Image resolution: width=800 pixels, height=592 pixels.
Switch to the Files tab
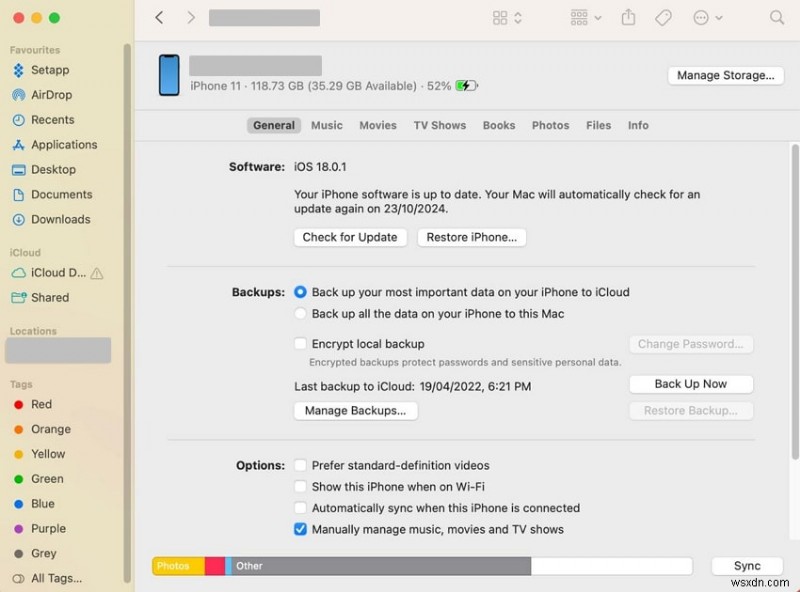coord(598,126)
